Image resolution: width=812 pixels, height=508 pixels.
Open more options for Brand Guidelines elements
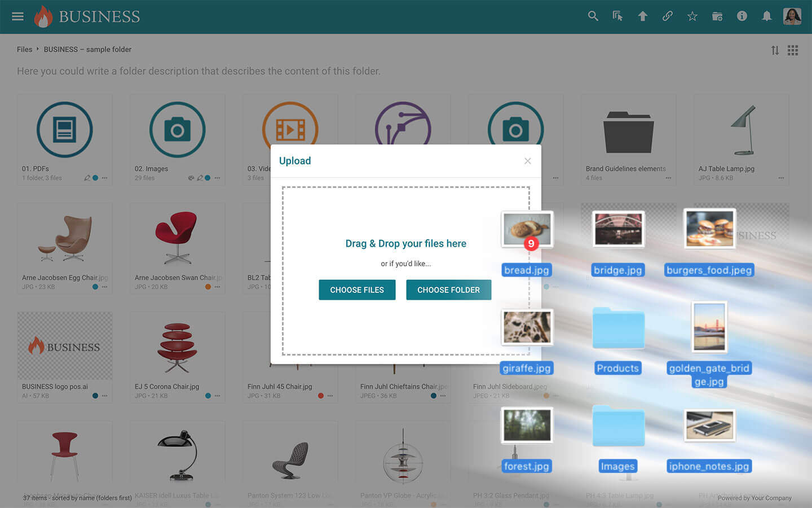(x=668, y=178)
